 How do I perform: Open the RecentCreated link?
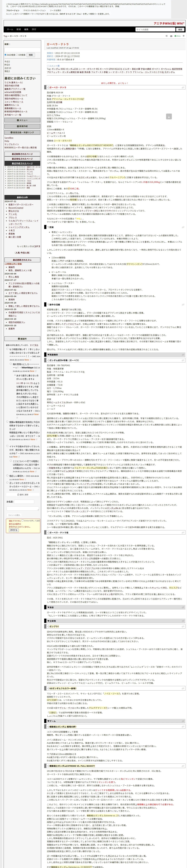pyautogui.click(x=16, y=208)
